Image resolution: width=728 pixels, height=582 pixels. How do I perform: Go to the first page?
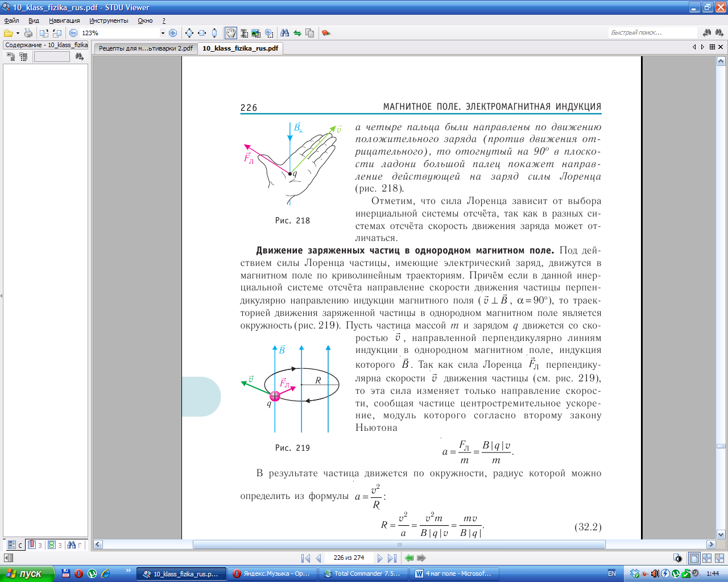[305, 558]
